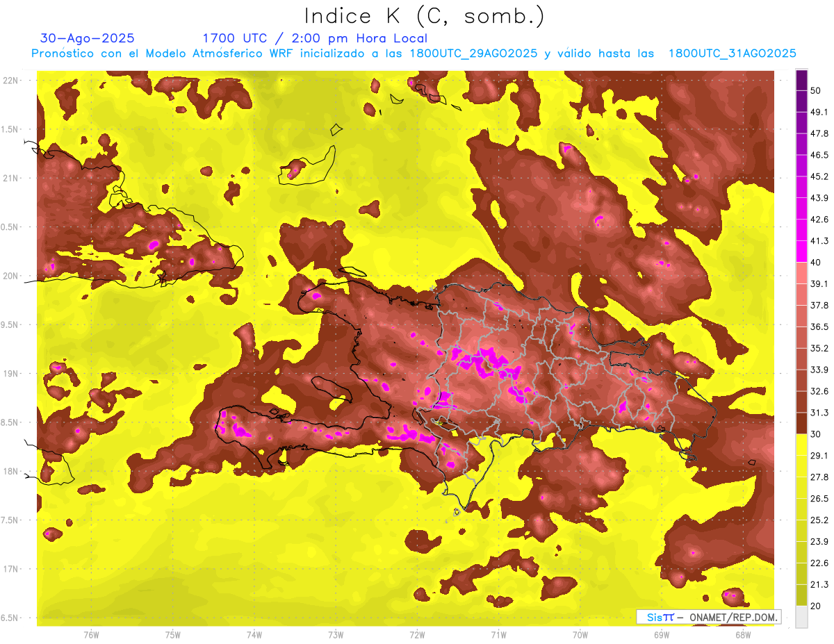Click the longitude label "71W"

click(x=498, y=635)
